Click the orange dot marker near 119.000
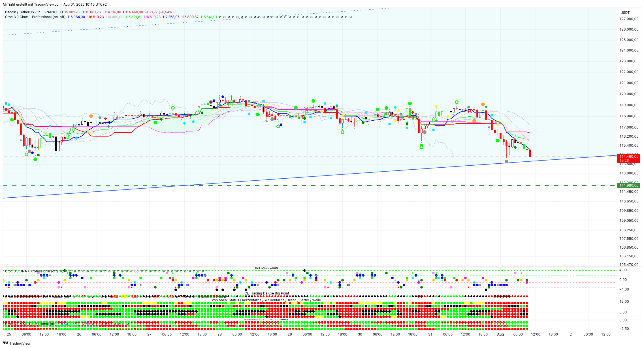644x348 pixels. pos(483,104)
